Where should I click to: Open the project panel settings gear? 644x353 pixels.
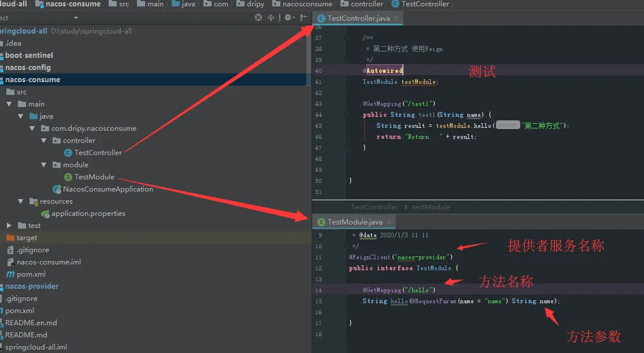tap(288, 17)
